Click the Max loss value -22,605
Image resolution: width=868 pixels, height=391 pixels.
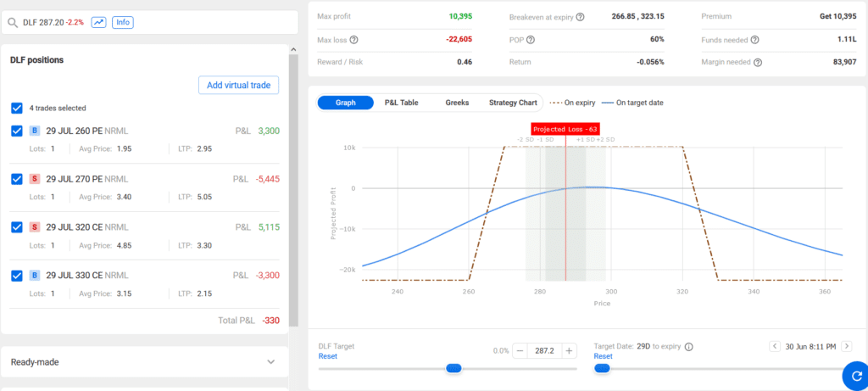coord(459,40)
